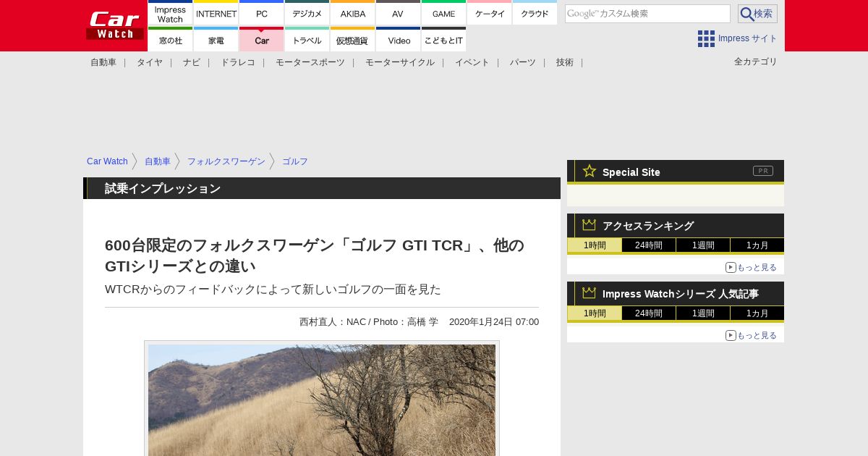Select 1カ月 tab in Impress Watchシリーズ 人気記事
868x456 pixels.
[757, 313]
